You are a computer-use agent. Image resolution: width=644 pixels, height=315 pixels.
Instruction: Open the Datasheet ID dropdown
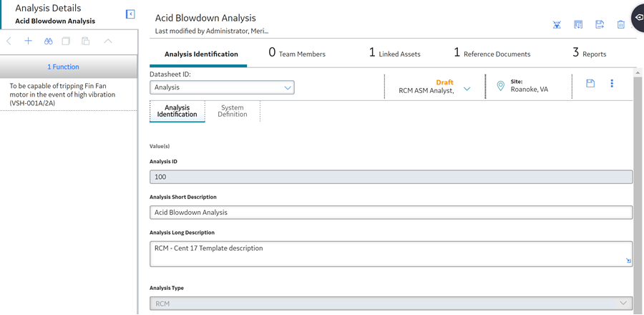223,87
